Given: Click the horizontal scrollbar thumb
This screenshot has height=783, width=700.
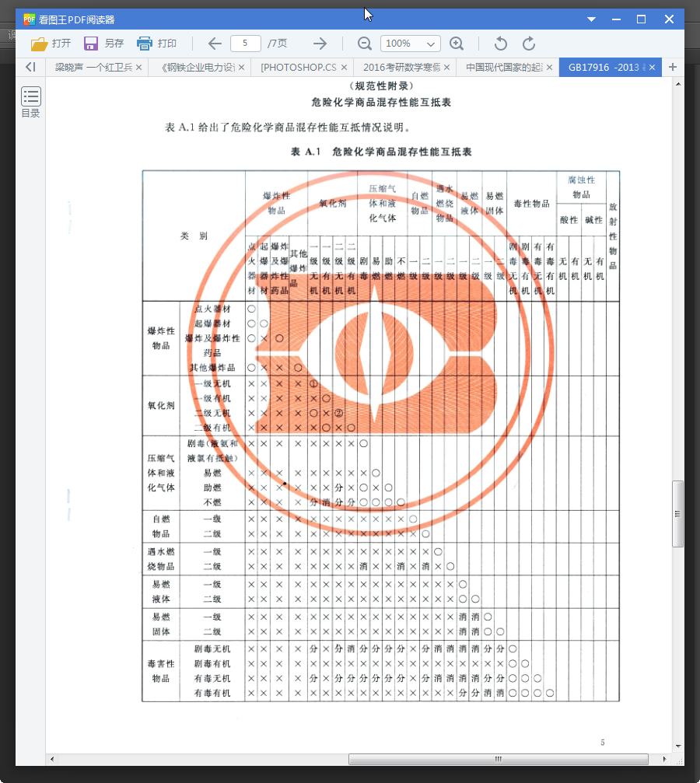Looking at the screenshot, I should [x=498, y=759].
